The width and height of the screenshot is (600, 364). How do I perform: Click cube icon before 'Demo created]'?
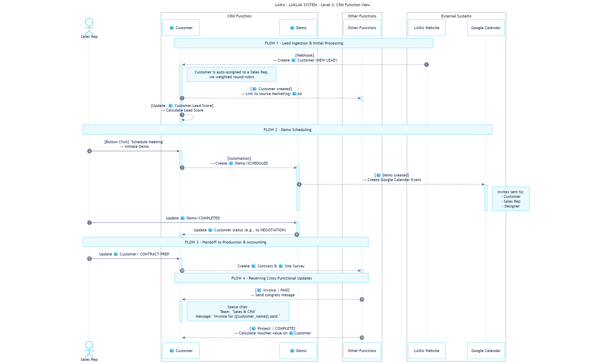[x=378, y=175]
